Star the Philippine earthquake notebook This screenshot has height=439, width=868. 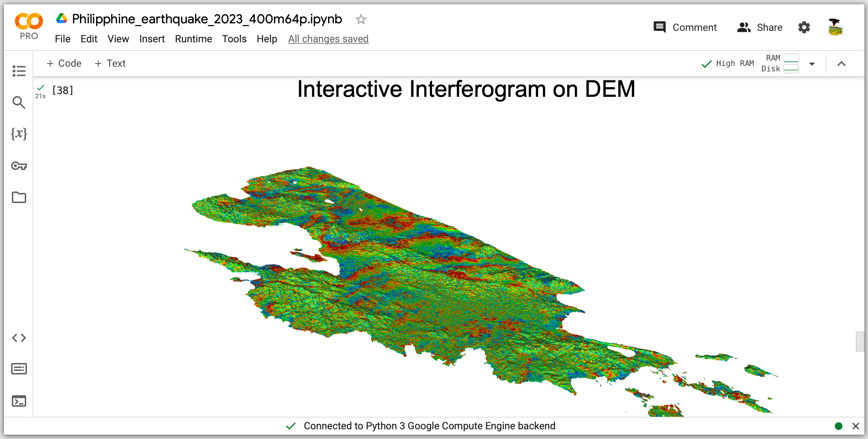click(361, 19)
